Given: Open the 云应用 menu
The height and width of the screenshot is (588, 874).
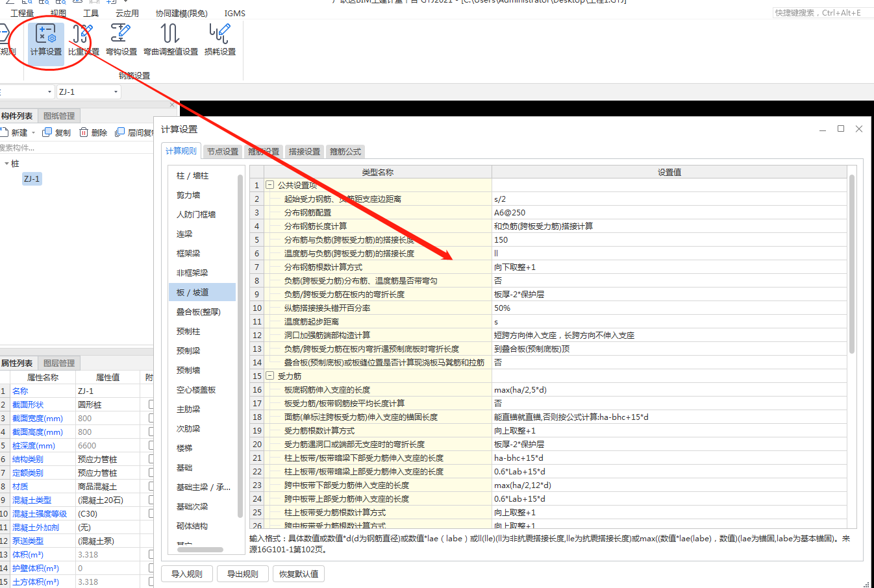Looking at the screenshot, I should pyautogui.click(x=127, y=13).
